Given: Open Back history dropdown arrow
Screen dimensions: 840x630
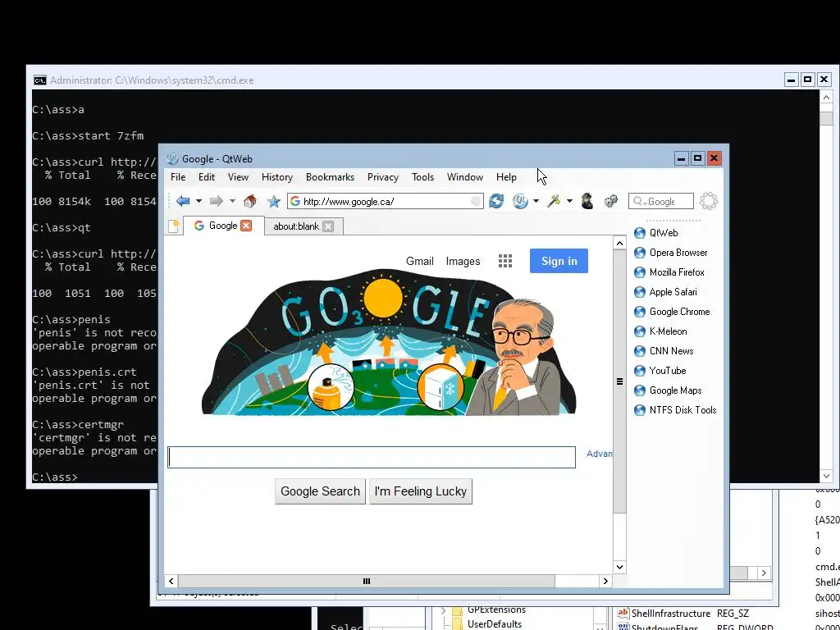Looking at the screenshot, I should pyautogui.click(x=199, y=202).
